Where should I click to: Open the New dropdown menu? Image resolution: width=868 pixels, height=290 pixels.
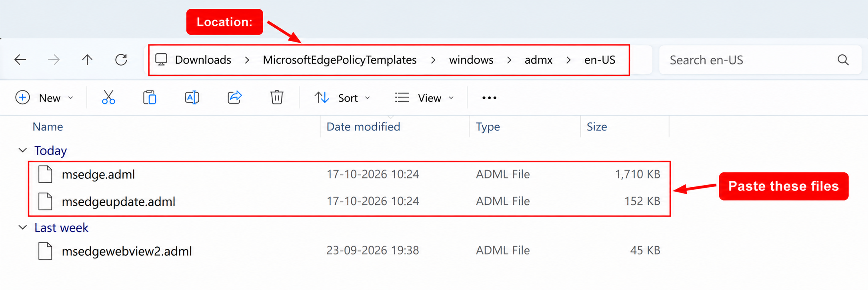tap(44, 98)
